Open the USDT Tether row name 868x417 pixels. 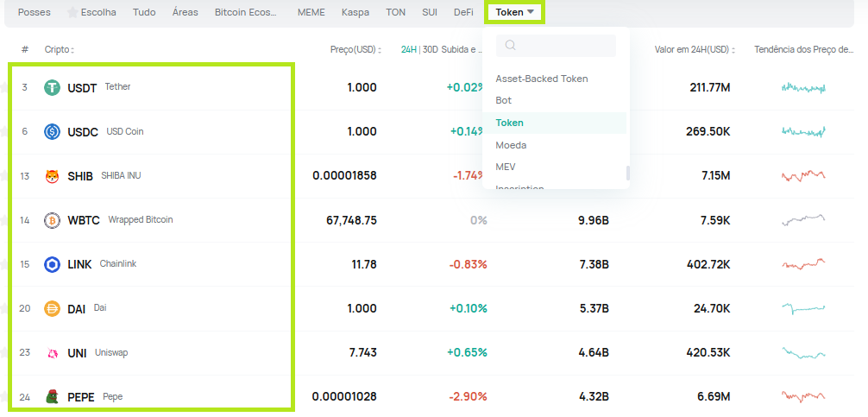pos(99,87)
